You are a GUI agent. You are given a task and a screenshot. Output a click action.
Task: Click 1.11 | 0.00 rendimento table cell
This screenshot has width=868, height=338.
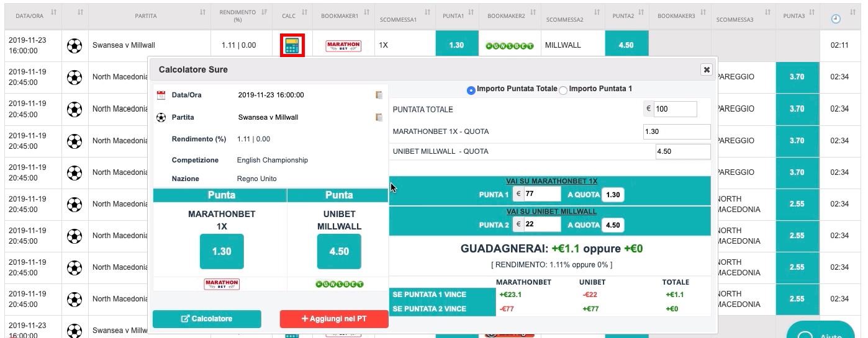tap(239, 45)
